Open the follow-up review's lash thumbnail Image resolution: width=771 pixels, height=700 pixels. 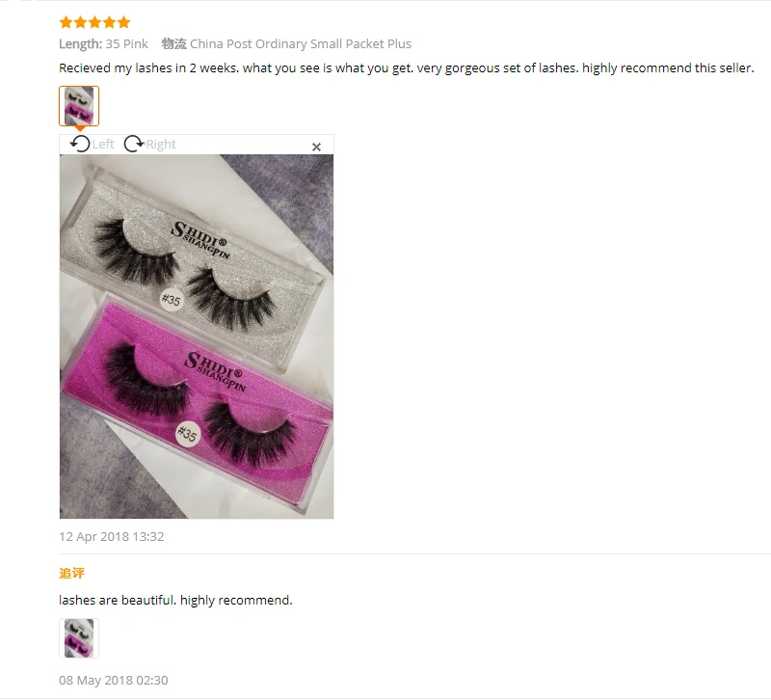[x=79, y=638]
